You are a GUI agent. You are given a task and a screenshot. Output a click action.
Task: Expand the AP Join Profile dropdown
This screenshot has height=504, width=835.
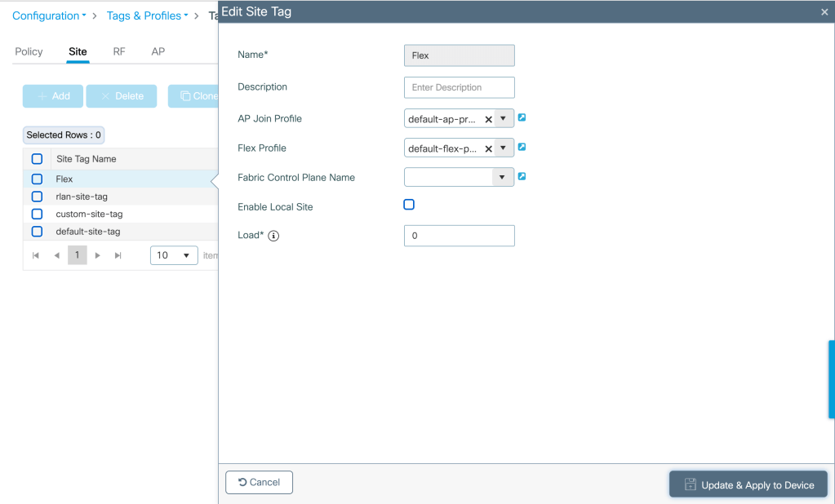pos(504,118)
